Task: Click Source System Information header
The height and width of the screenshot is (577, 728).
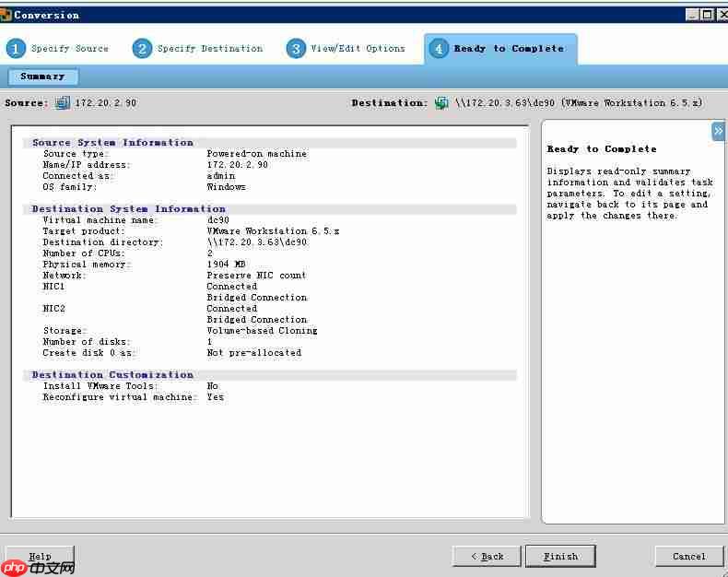Action: pos(112,143)
